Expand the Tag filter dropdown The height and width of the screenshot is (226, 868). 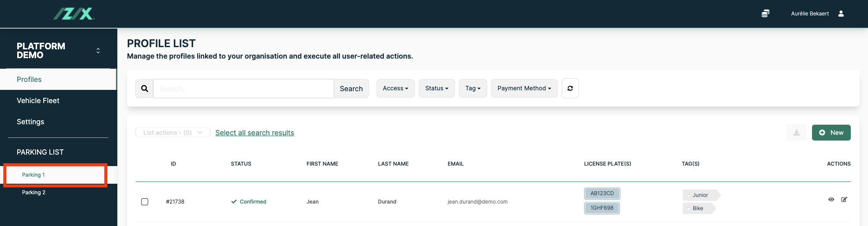[x=473, y=89]
